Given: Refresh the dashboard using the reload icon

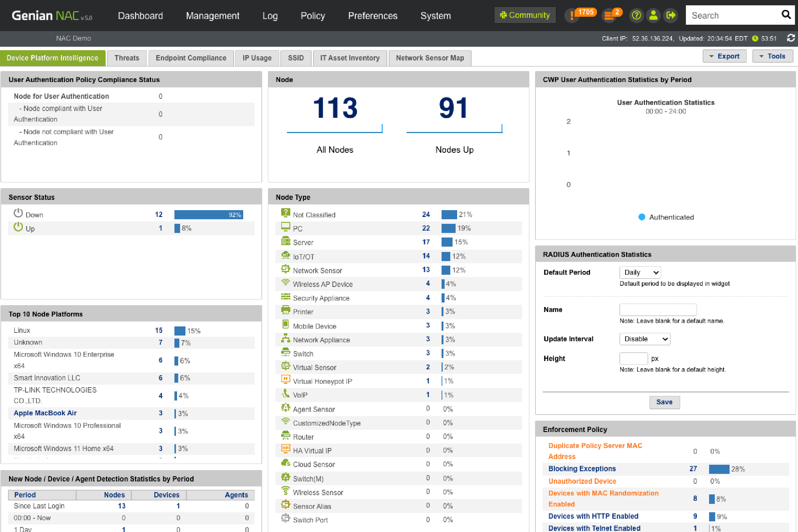Looking at the screenshot, I should (x=791, y=38).
